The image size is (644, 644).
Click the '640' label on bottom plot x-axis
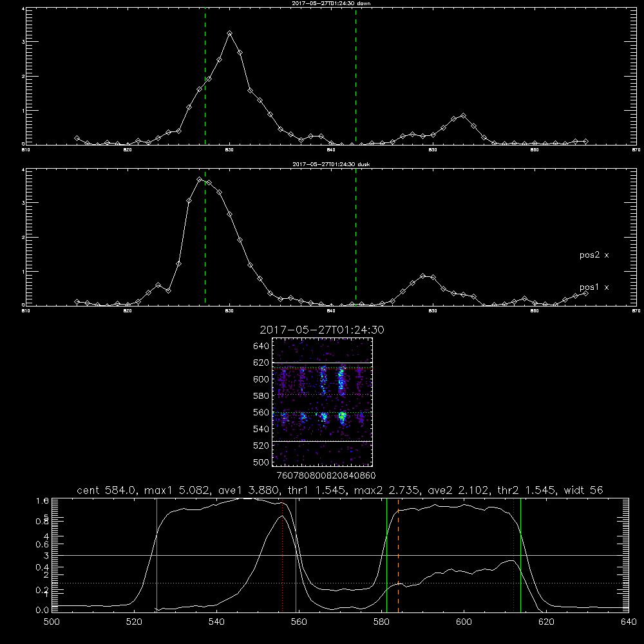coord(629,622)
